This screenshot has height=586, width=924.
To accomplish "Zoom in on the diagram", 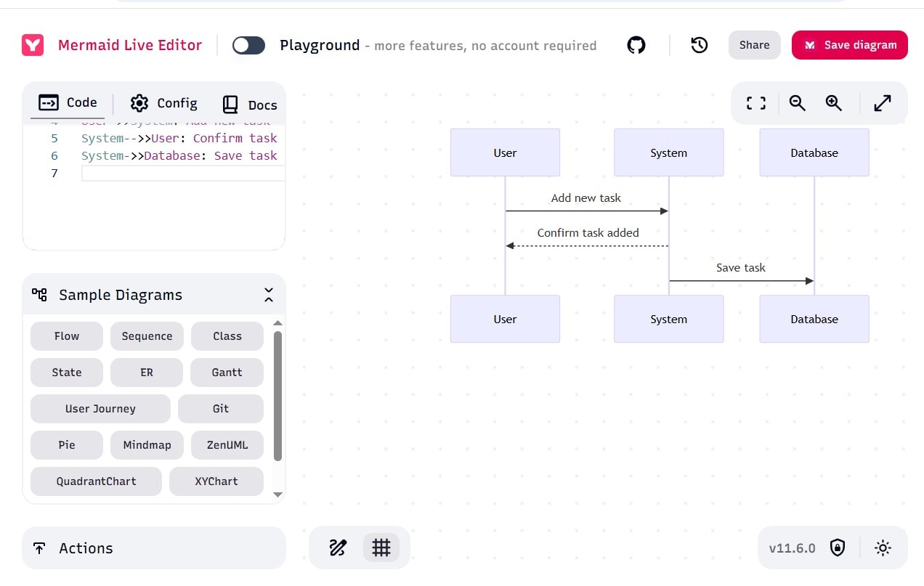I will pos(834,103).
